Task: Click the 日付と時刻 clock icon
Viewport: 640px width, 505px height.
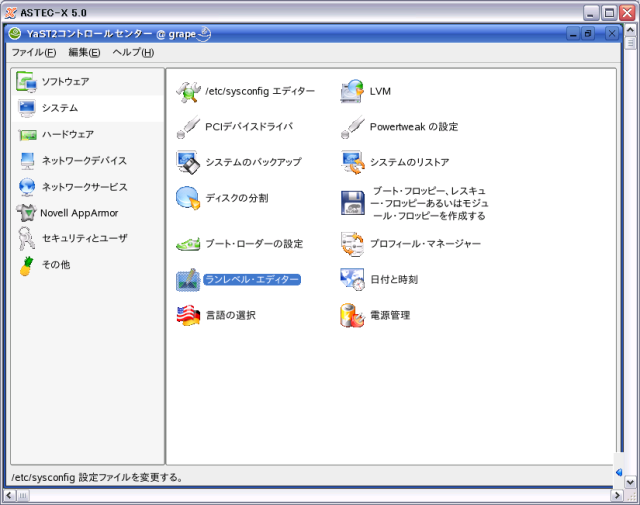Action: tap(352, 279)
